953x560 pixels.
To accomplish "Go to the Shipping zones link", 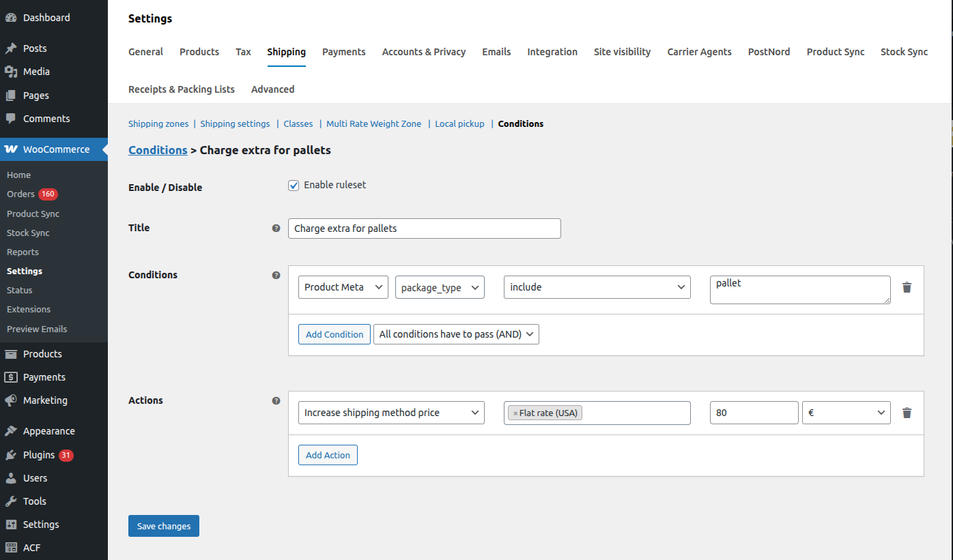I will 158,124.
